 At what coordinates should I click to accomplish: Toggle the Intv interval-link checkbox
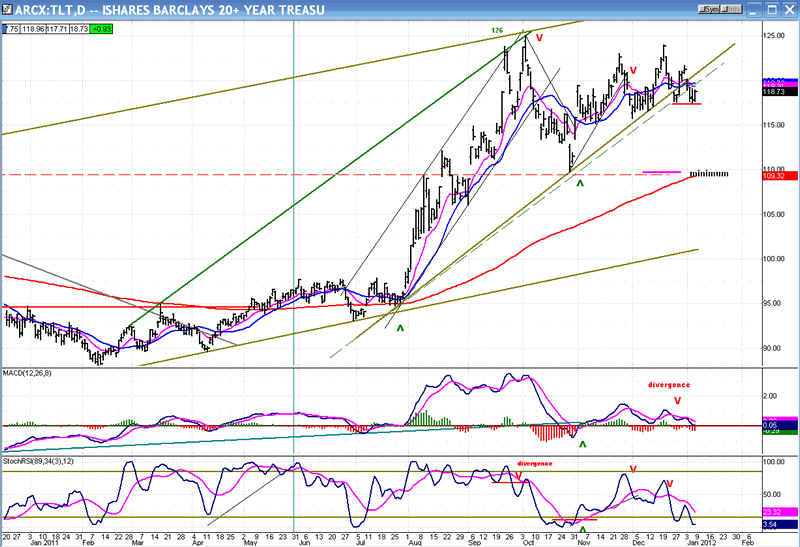click(x=725, y=9)
